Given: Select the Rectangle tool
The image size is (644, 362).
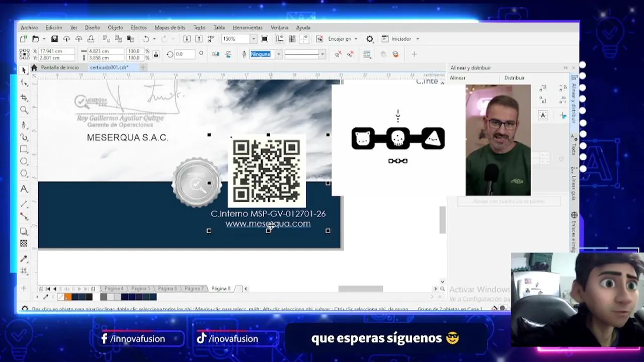Looking at the screenshot, I should coord(24,149).
